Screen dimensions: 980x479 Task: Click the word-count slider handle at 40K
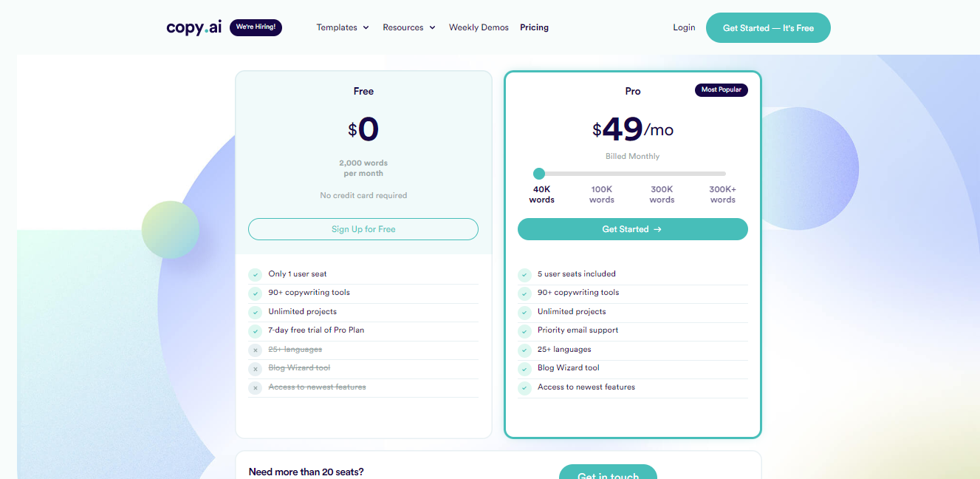coord(539,174)
